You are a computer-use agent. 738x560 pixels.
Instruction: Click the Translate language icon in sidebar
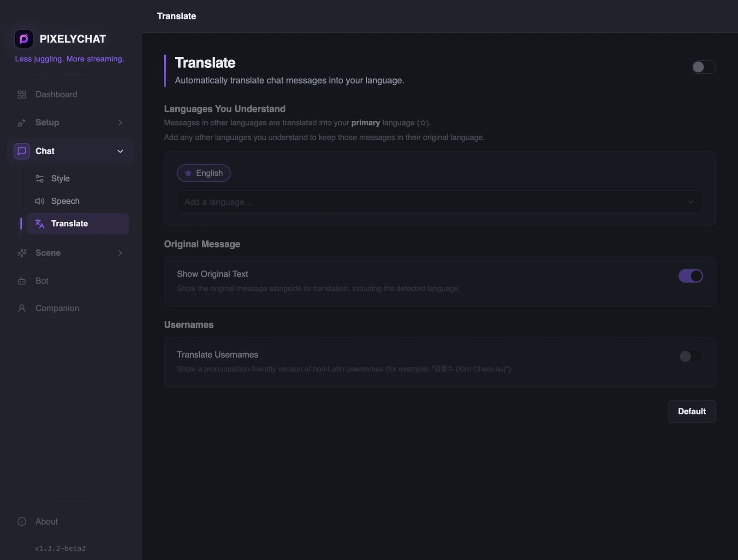point(40,224)
